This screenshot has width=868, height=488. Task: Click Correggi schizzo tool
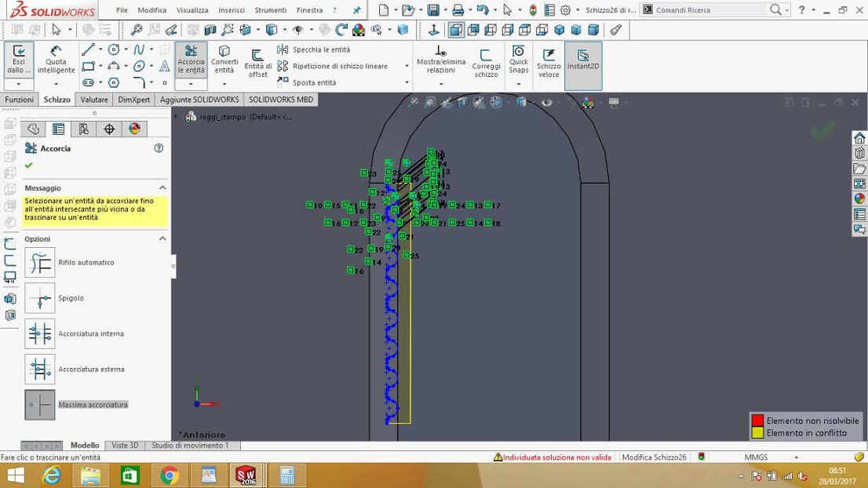(486, 64)
